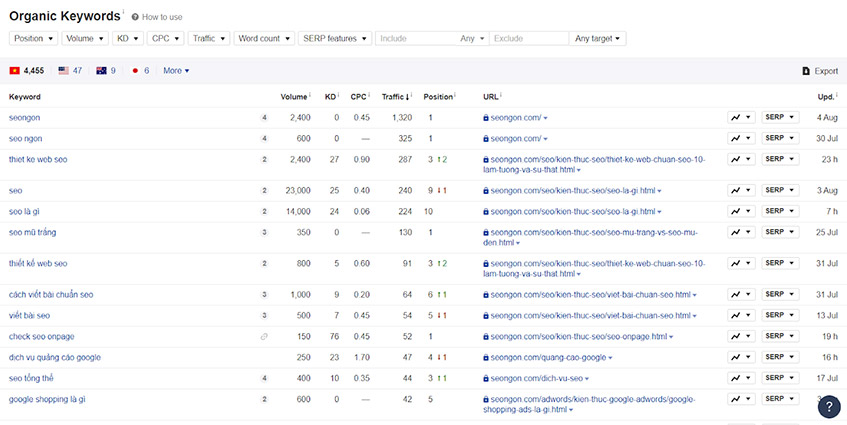Open SERP dropdown for seongon row
This screenshot has width=847, height=425.
pos(780,117)
